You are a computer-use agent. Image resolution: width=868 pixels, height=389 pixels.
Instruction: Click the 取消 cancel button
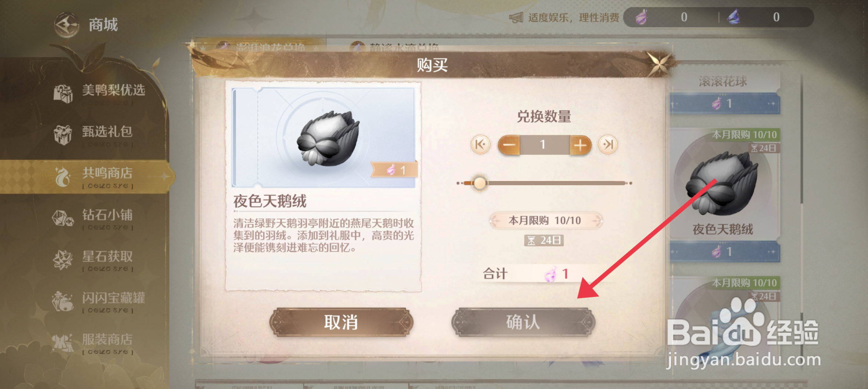click(x=341, y=322)
